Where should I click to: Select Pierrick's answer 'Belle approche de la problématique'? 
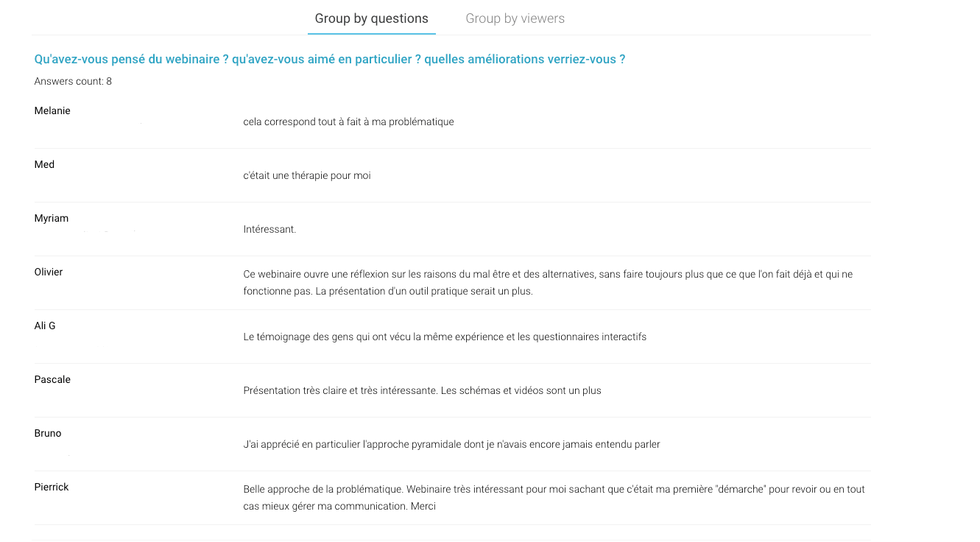[x=554, y=498]
